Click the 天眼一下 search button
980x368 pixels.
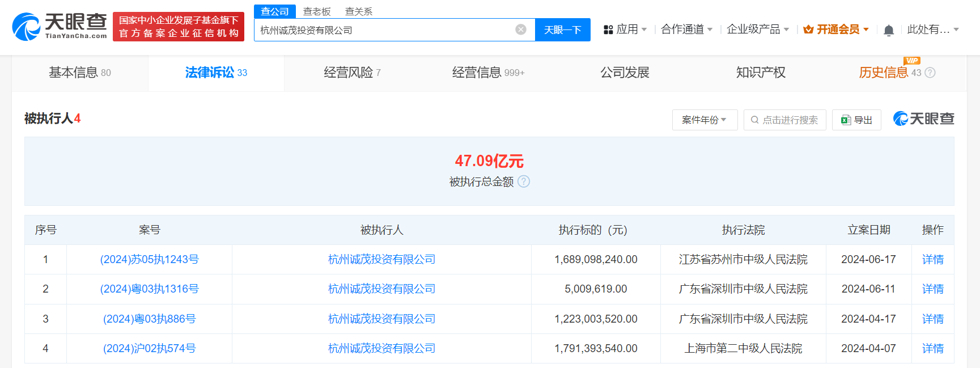[563, 29]
